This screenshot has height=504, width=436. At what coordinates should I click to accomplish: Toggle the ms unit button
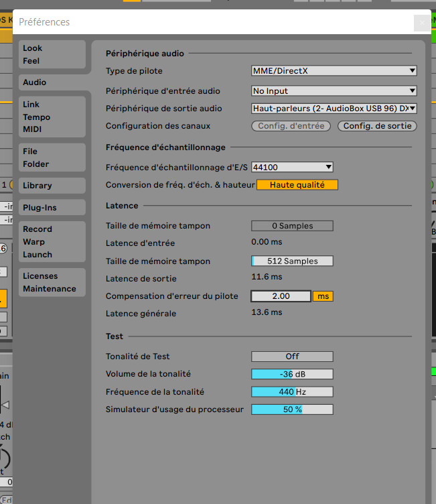pyautogui.click(x=323, y=296)
